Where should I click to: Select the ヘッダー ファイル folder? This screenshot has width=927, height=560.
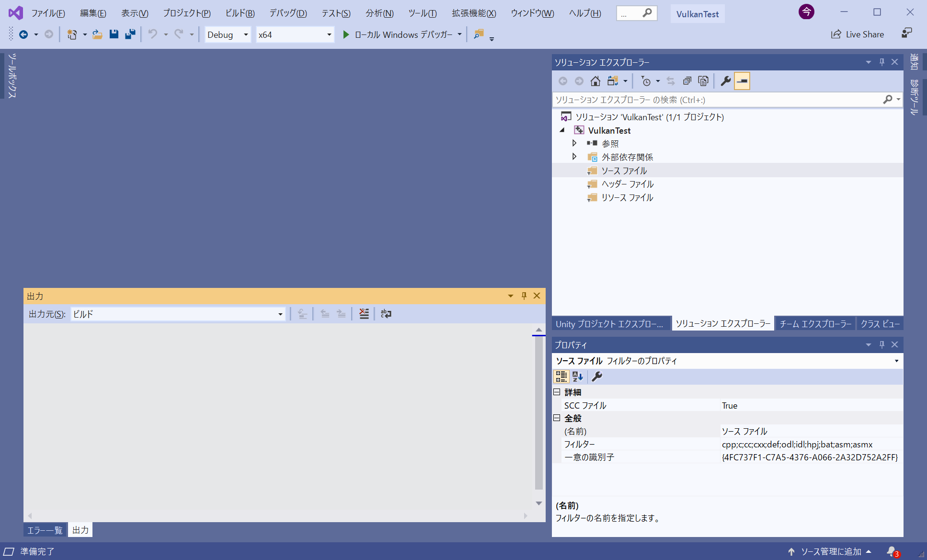coord(628,184)
